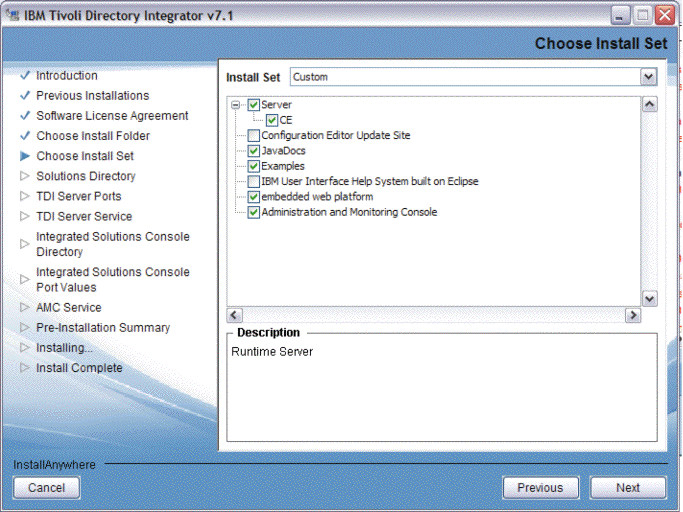
Task: Uncheck the Server checkbox
Action: click(x=254, y=105)
